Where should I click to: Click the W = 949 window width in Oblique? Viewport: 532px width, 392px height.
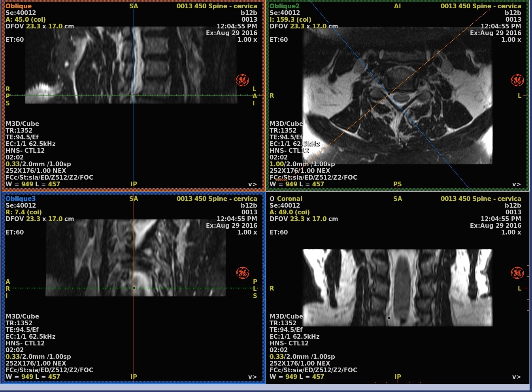pyautogui.click(x=19, y=184)
